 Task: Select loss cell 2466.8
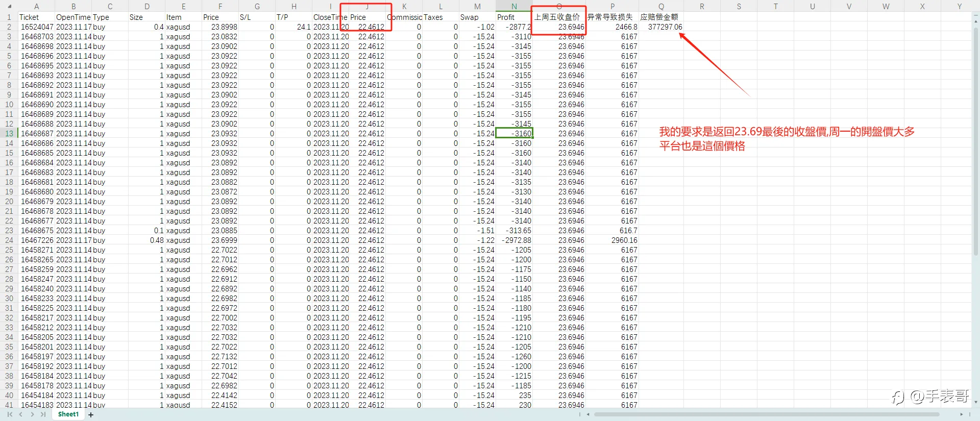[612, 27]
